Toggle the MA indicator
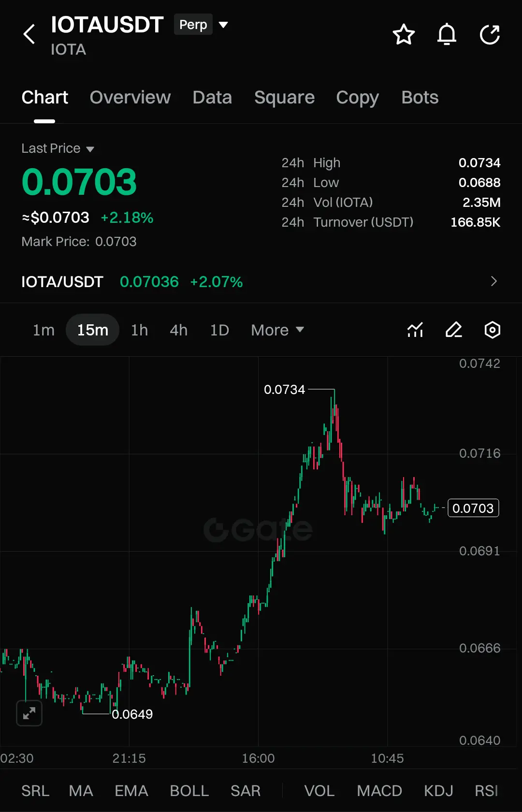This screenshot has width=522, height=812. 81,791
